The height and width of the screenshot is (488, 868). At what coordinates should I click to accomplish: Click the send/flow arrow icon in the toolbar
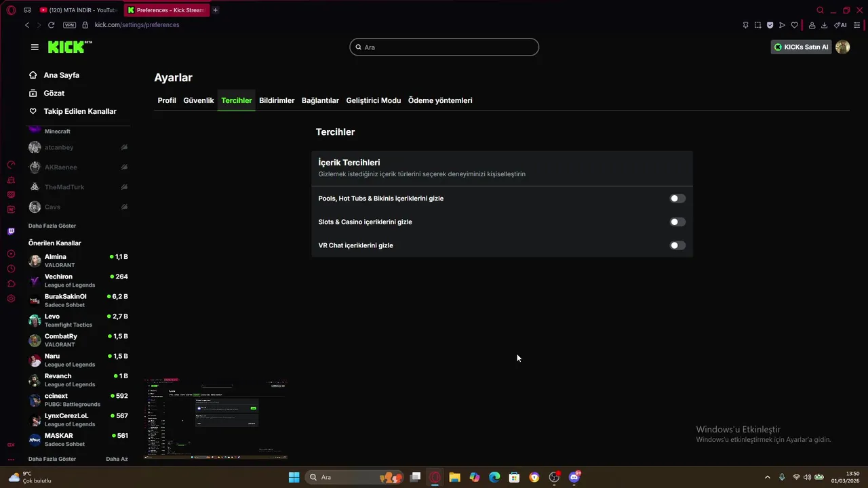pyautogui.click(x=782, y=25)
